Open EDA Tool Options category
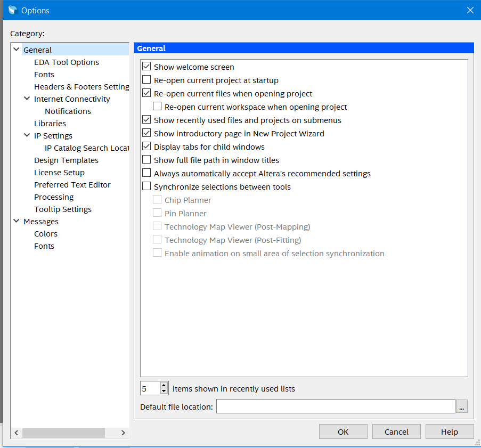The width and height of the screenshot is (481, 448). click(x=67, y=62)
